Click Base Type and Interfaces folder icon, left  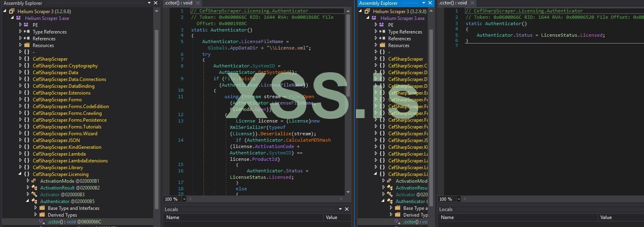coord(42,208)
